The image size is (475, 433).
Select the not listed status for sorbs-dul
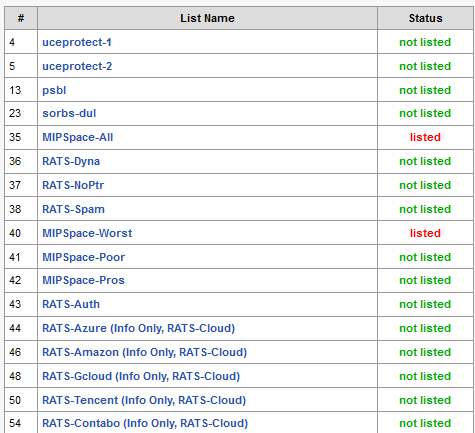[425, 113]
